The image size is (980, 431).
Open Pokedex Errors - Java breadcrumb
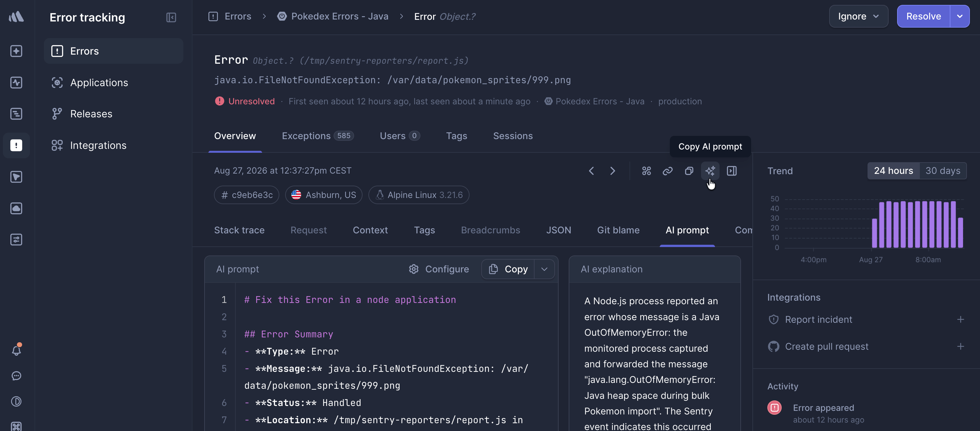point(333,16)
